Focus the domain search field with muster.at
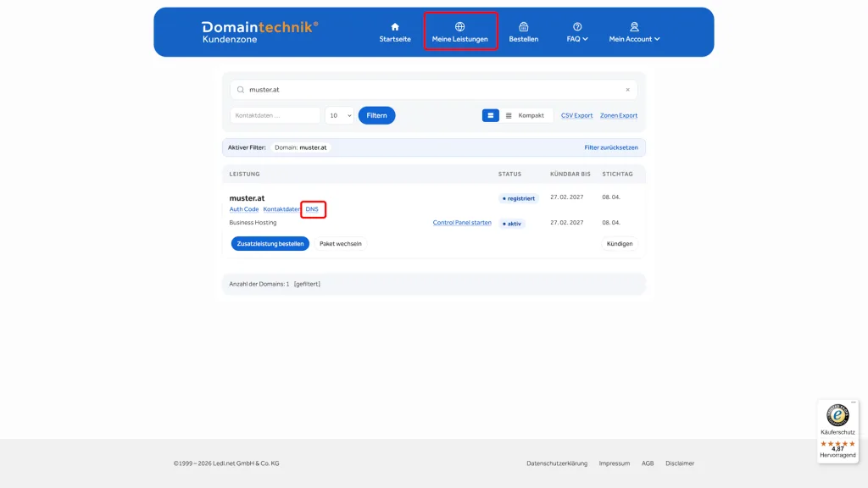Screen dimensions: 868x488 point(433,90)
